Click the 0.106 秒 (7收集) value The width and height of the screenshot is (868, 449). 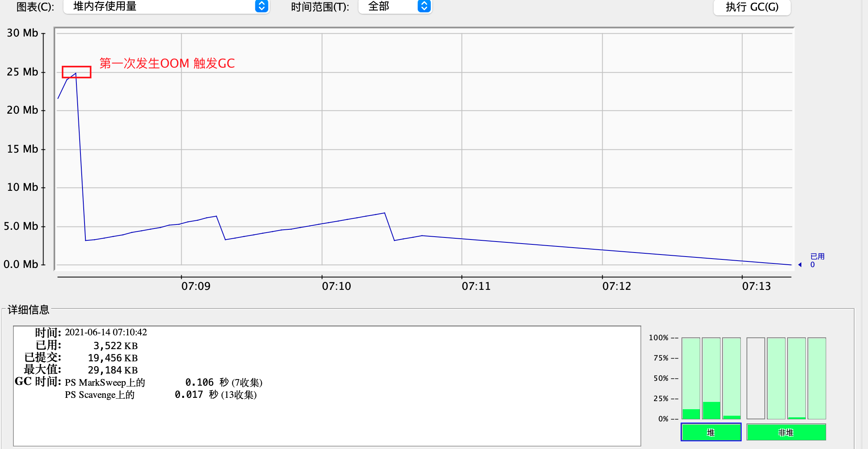(224, 382)
